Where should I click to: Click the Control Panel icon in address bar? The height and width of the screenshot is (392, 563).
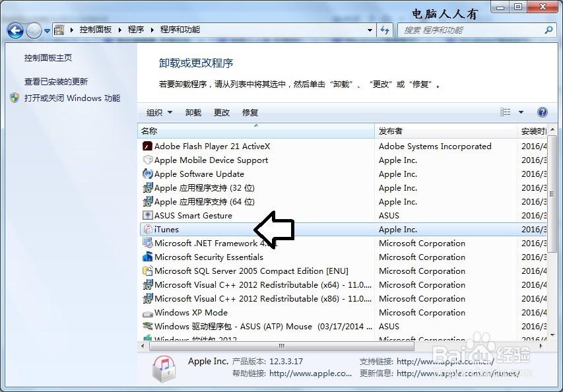(59, 30)
